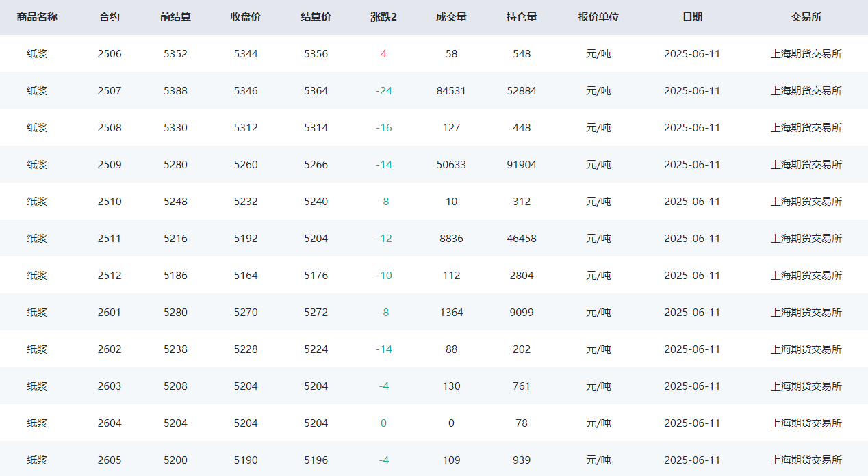Click previous settlement value 5352
Viewport: 868px width, 476px height.
tap(175, 54)
